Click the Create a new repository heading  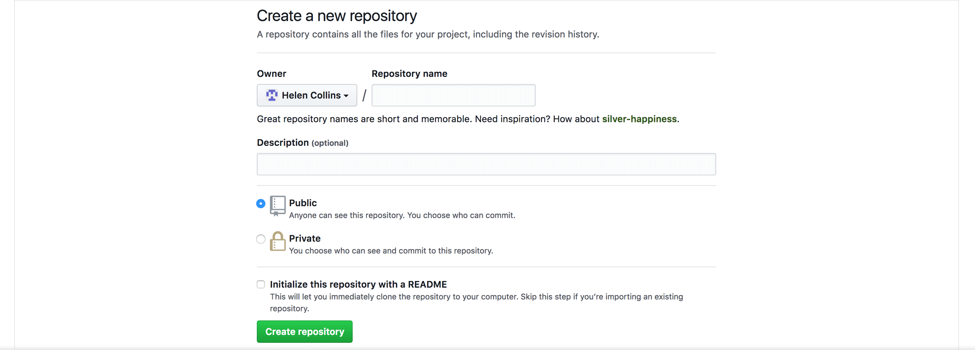(x=337, y=16)
